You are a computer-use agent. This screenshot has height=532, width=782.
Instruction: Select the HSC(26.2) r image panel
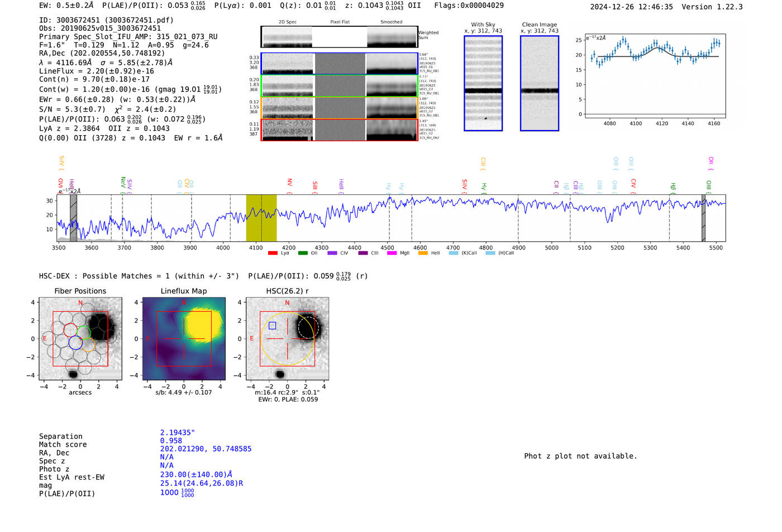pos(287,339)
